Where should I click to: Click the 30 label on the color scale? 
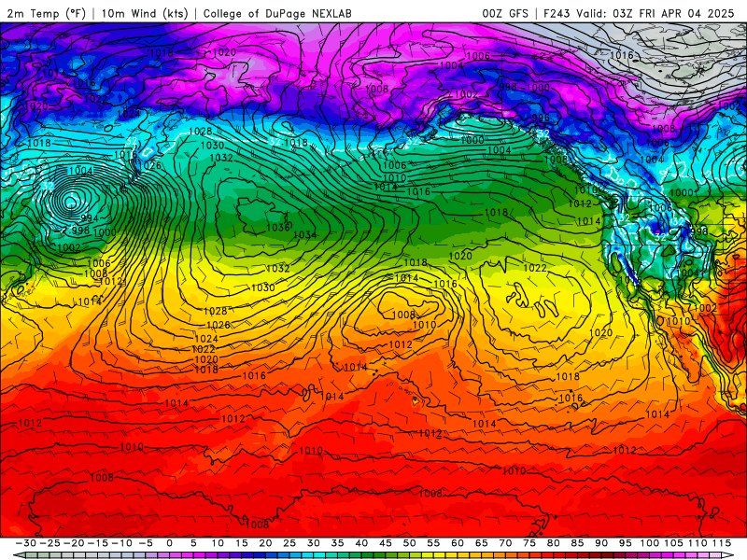coord(314,543)
